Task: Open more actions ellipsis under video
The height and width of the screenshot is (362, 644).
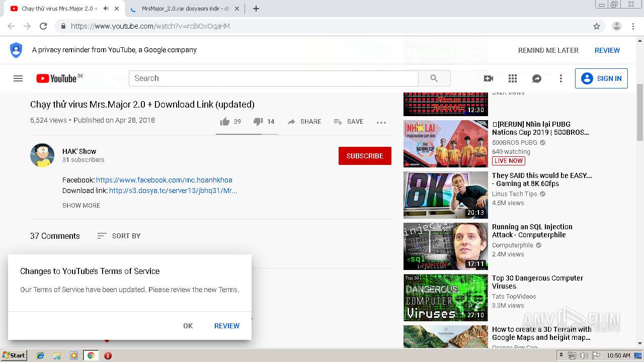Action: click(x=381, y=122)
